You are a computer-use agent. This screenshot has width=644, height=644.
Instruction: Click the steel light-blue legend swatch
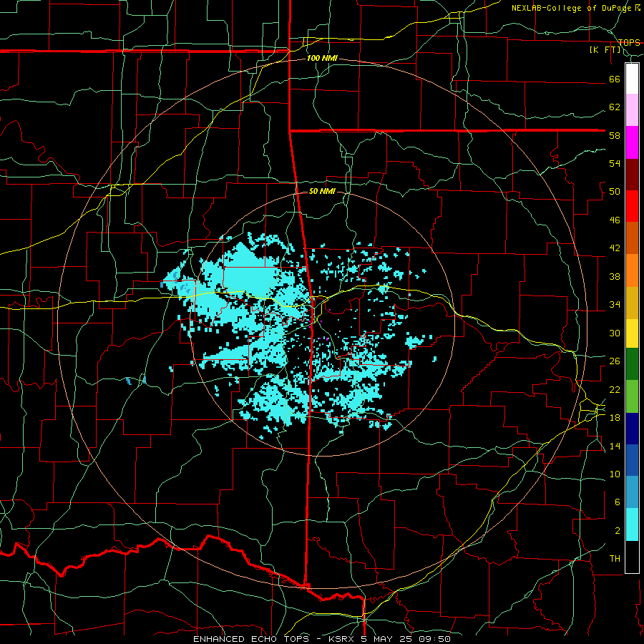click(x=632, y=492)
